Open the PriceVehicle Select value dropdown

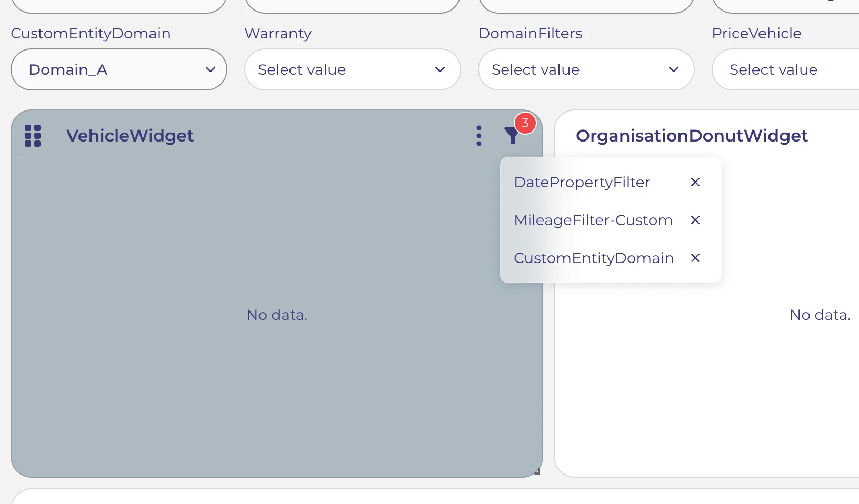click(785, 69)
